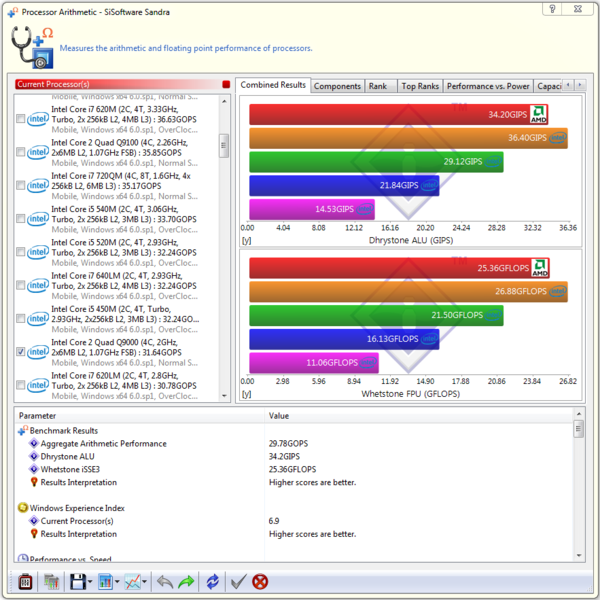Click the Benchmark Results section icon

[23, 430]
